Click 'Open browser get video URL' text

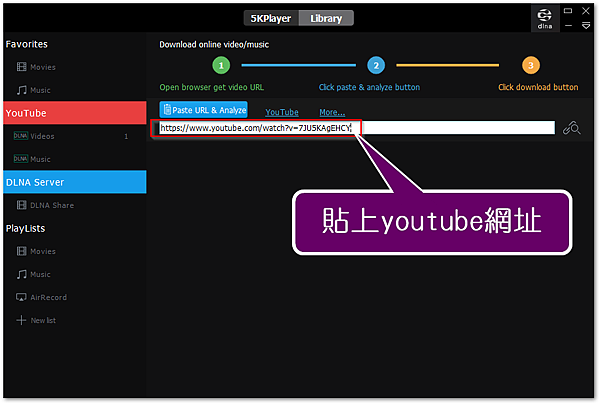pyautogui.click(x=212, y=87)
